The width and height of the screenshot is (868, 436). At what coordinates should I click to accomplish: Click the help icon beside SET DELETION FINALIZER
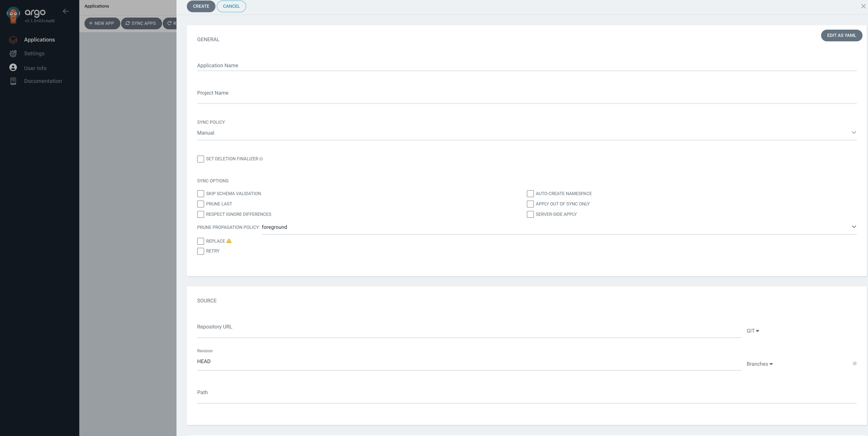[x=261, y=159]
